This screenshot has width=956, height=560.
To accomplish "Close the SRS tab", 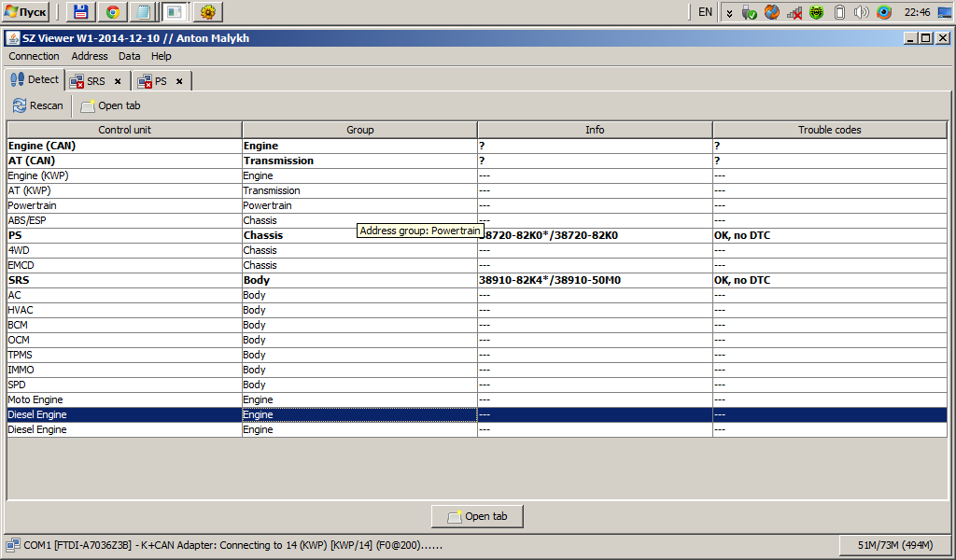I will [x=118, y=81].
